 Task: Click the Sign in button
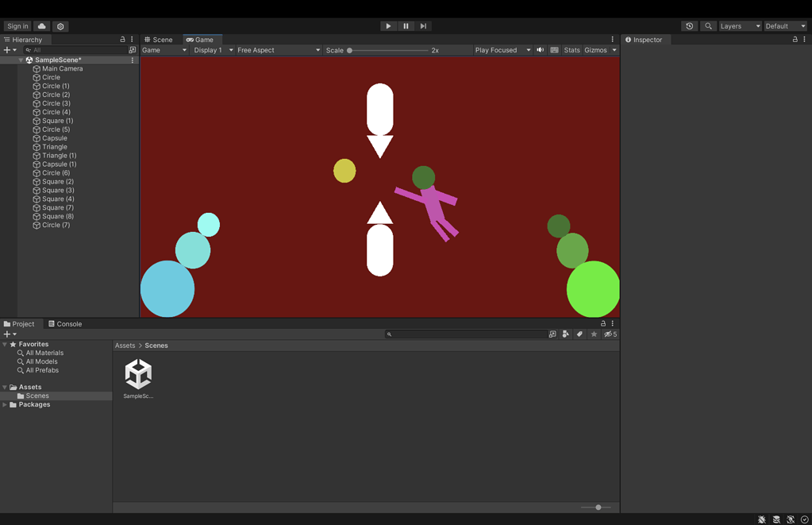pos(17,25)
